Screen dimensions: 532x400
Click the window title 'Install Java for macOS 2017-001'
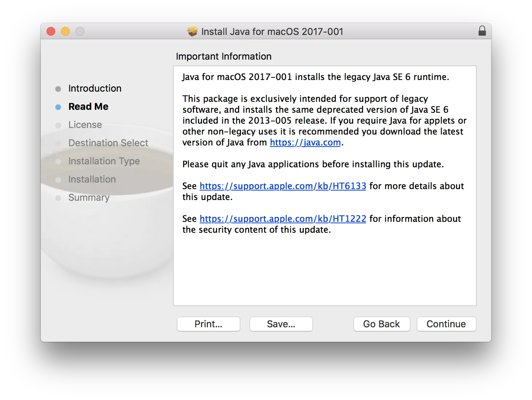272,32
